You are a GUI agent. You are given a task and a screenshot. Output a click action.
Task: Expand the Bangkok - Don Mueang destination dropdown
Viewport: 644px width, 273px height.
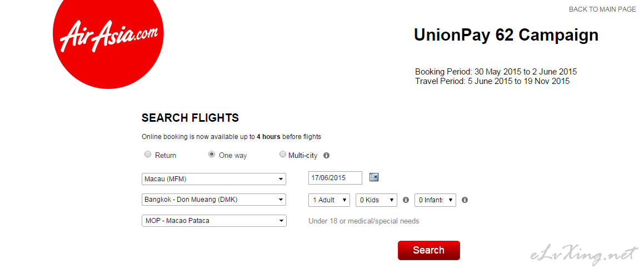[x=214, y=200]
